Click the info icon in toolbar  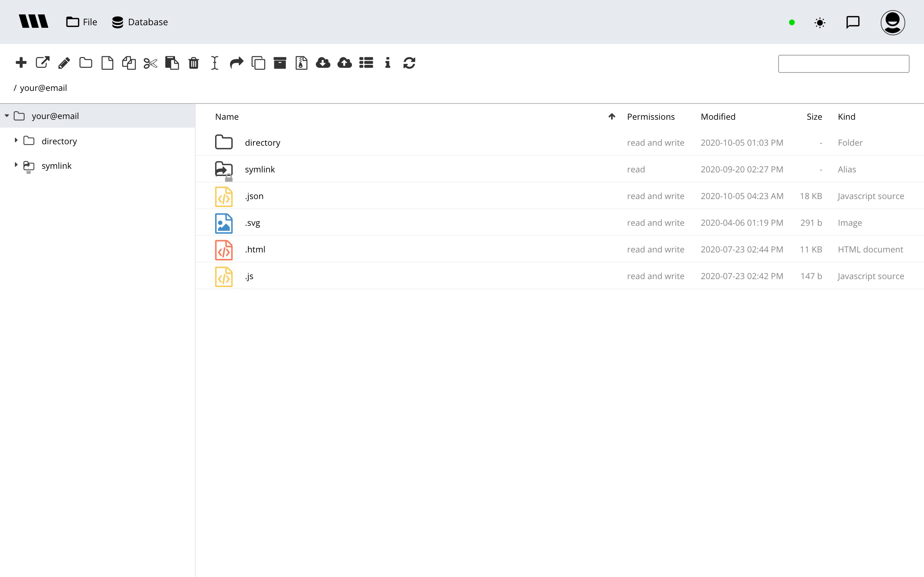click(x=388, y=63)
